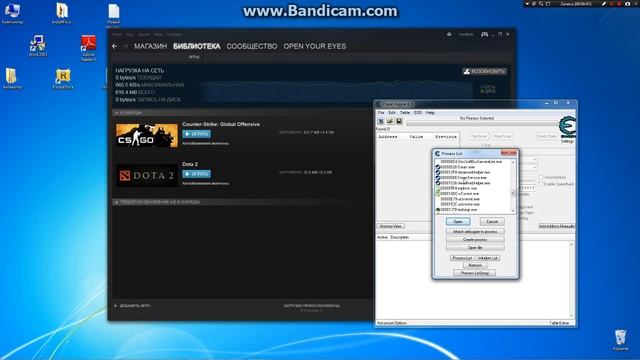Click Attach debugger to process button
Screen dimensions: 640x360
click(x=475, y=231)
